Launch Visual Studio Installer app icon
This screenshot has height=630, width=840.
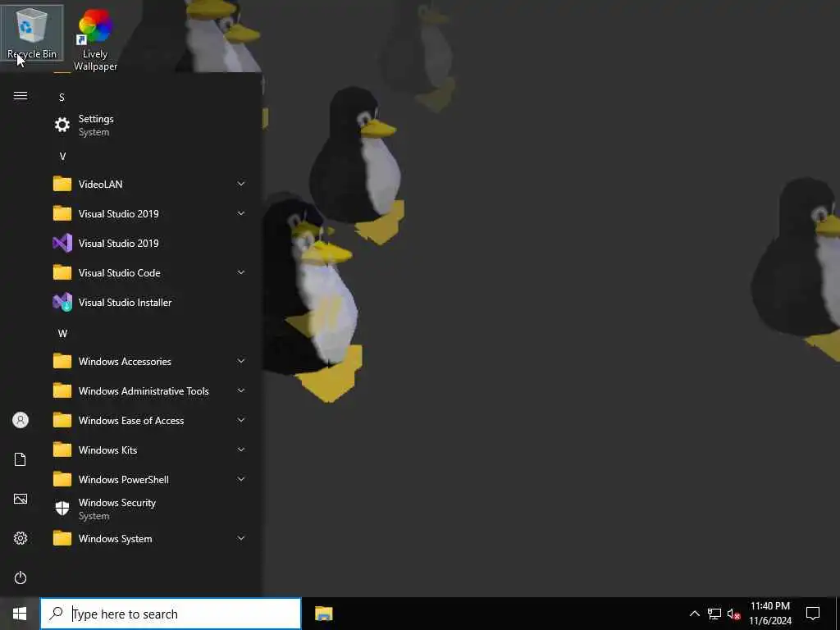[x=62, y=302]
